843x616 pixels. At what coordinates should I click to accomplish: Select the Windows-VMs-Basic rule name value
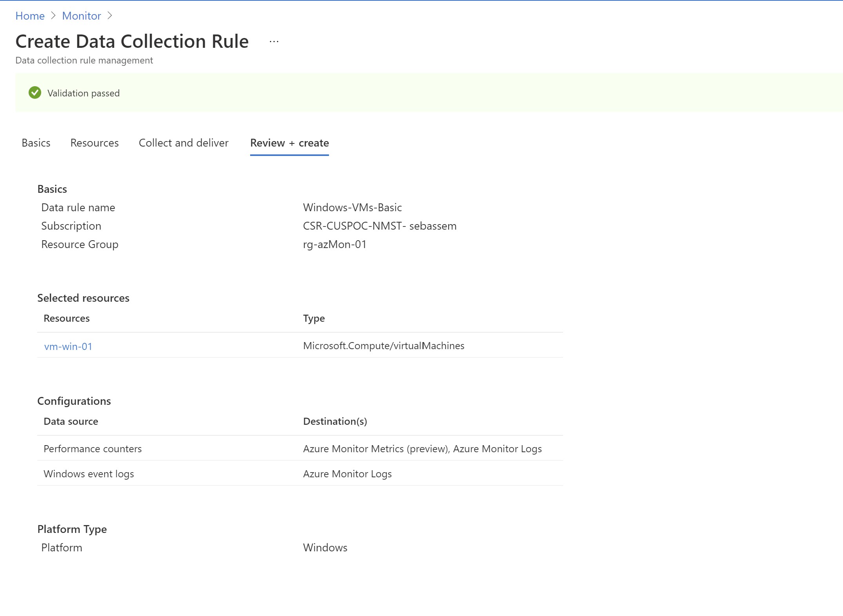352,208
